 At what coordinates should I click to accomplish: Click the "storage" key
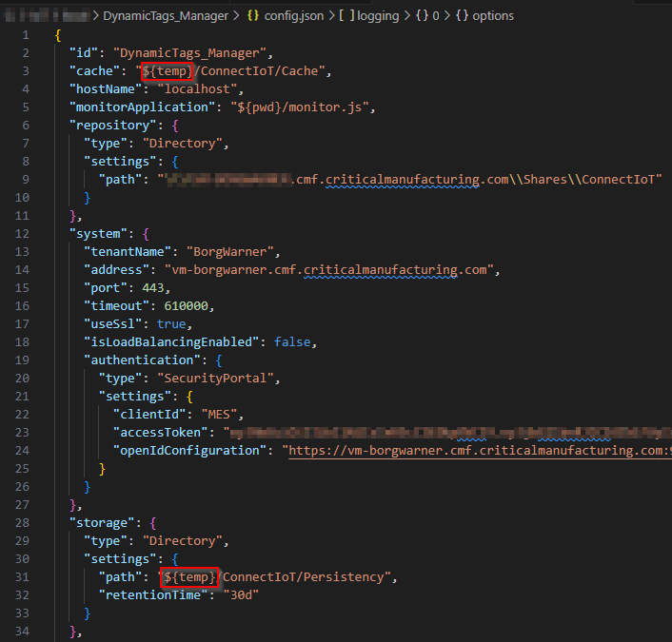tap(102, 522)
